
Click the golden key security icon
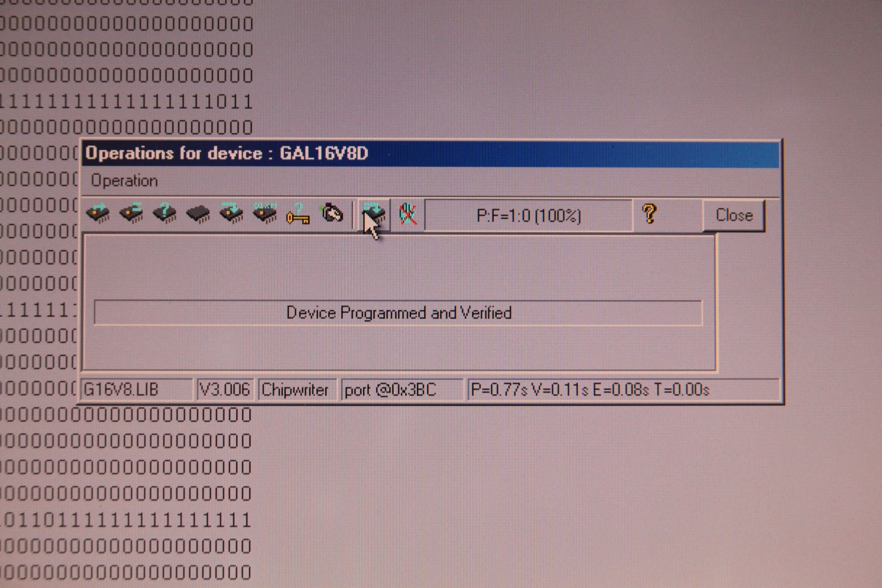(x=298, y=215)
